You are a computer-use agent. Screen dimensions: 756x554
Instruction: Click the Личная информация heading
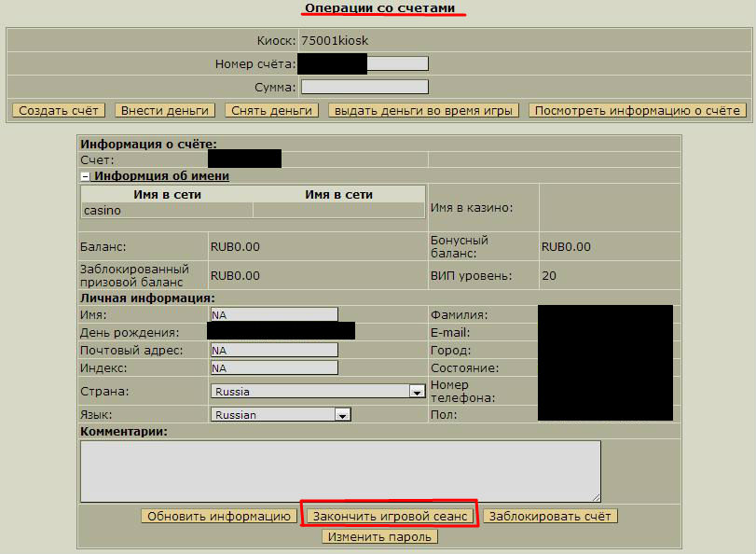click(x=147, y=298)
